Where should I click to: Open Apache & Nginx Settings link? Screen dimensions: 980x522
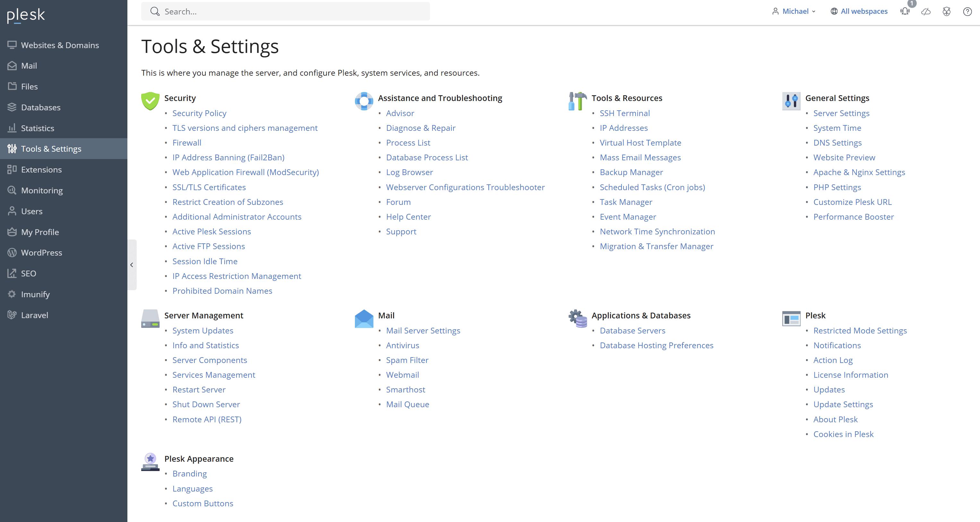[x=859, y=172]
